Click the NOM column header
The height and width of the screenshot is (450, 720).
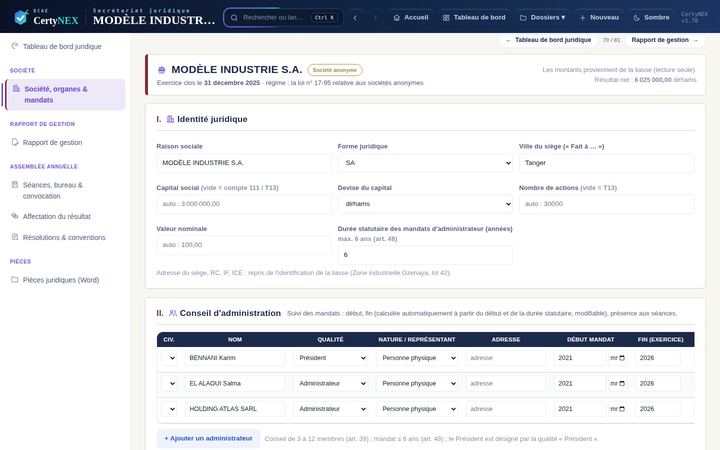point(235,339)
